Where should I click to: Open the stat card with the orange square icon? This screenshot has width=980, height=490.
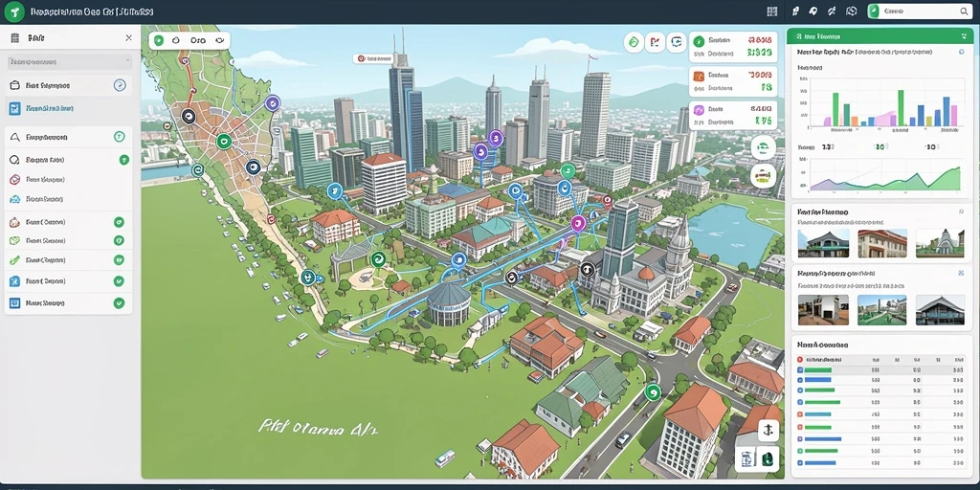click(x=733, y=81)
